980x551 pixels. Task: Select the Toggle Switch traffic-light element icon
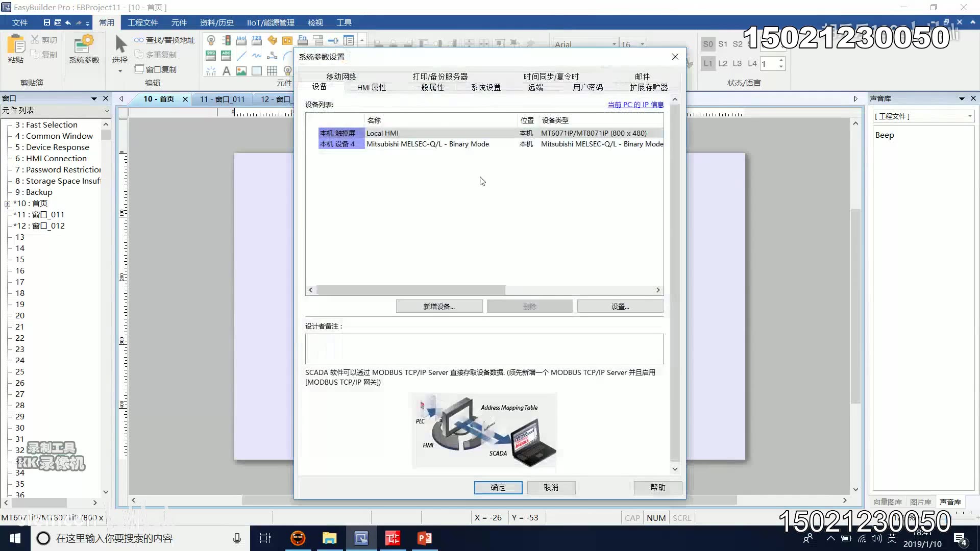[226, 40]
